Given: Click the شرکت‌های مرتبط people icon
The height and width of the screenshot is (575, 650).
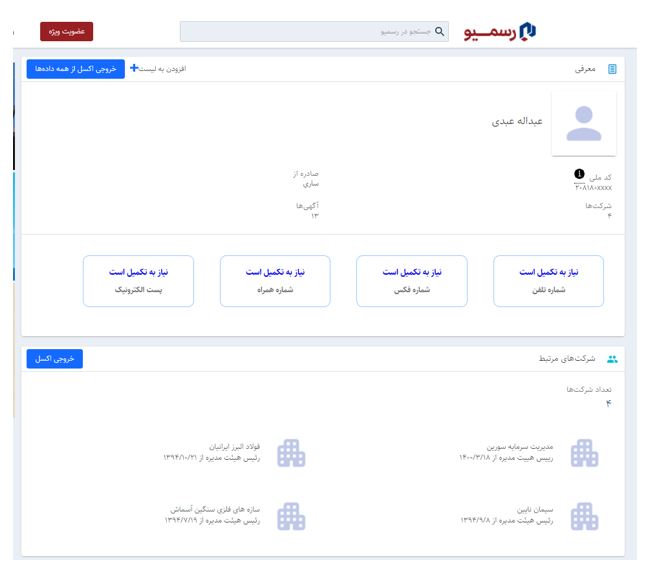Looking at the screenshot, I should (612, 358).
